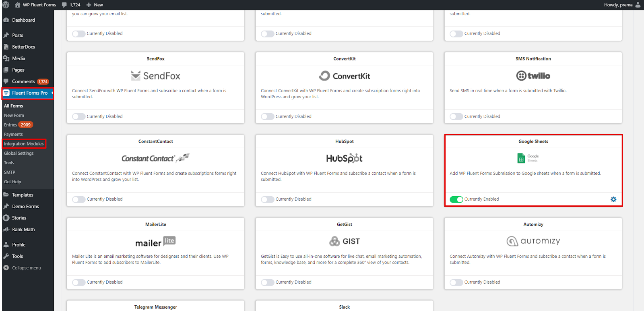Open the comments bubble icon in admin bar
The width and height of the screenshot is (644, 311).
[x=64, y=5]
